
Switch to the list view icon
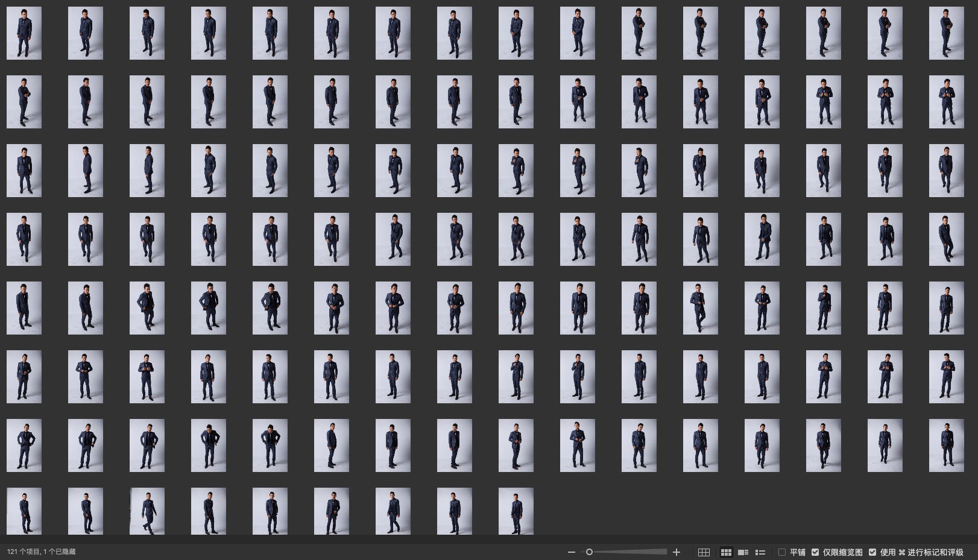coord(760,552)
